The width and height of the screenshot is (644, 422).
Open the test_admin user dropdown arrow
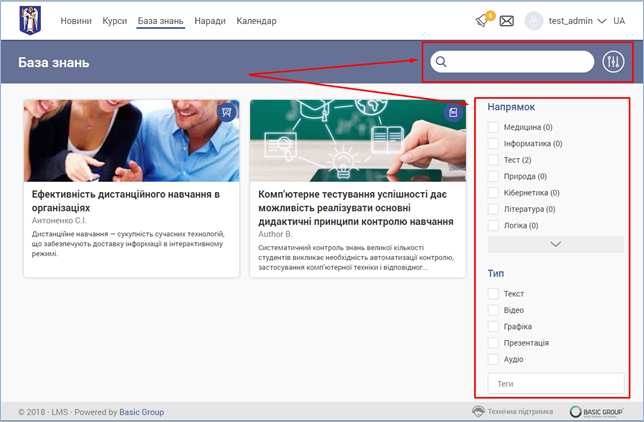click(603, 21)
